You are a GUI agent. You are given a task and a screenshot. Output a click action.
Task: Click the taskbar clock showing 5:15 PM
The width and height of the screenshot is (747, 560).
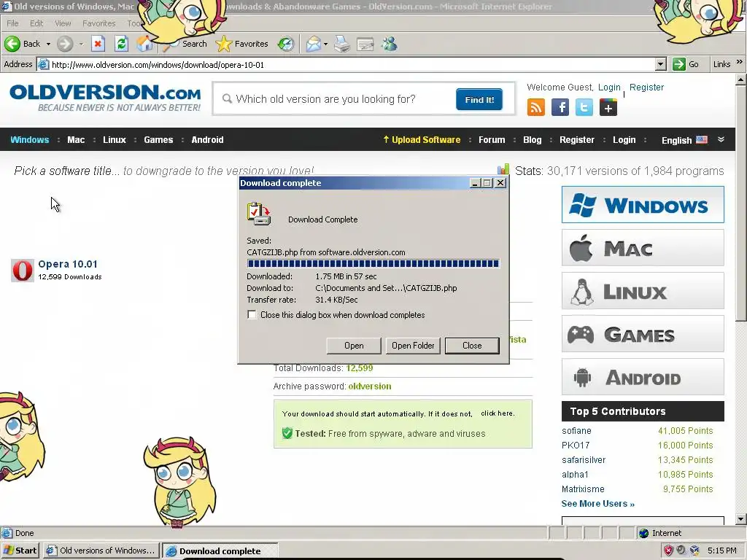[x=721, y=551]
